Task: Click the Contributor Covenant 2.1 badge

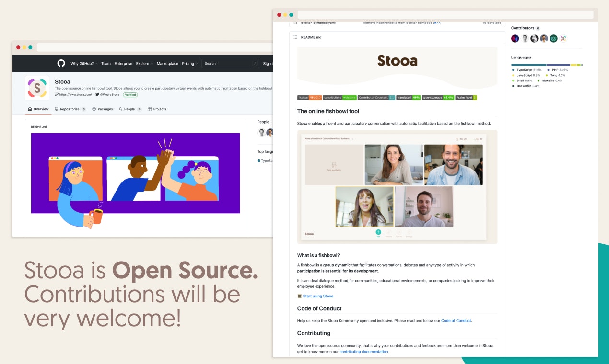Action: (x=376, y=98)
